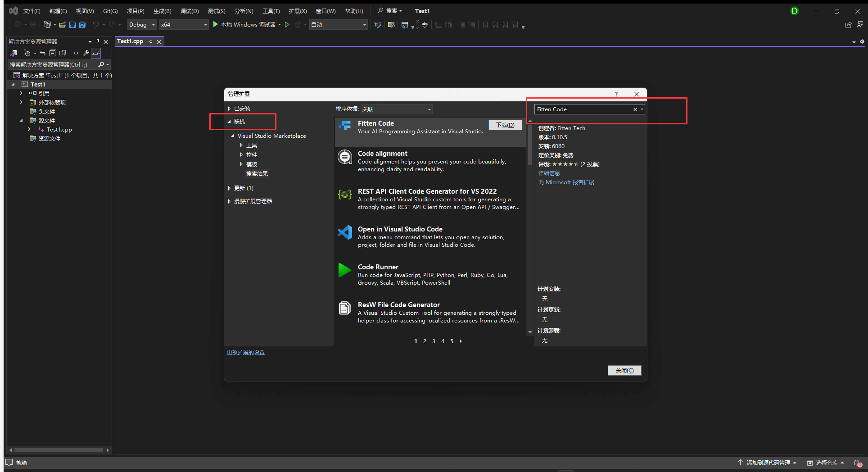Toggle pin on the Test1.cpp tab
The width and height of the screenshot is (868, 472).
tap(151, 41)
